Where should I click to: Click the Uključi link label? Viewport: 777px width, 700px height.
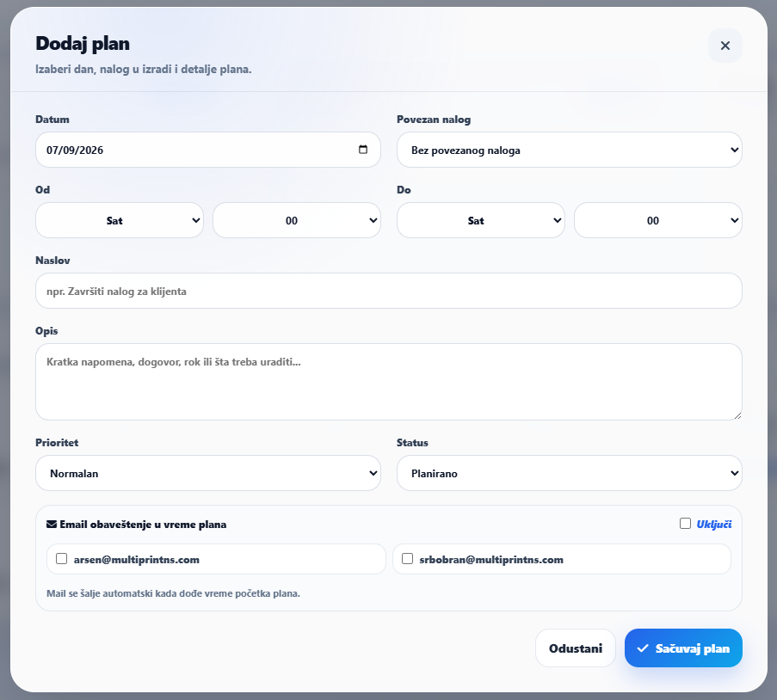[714, 524]
